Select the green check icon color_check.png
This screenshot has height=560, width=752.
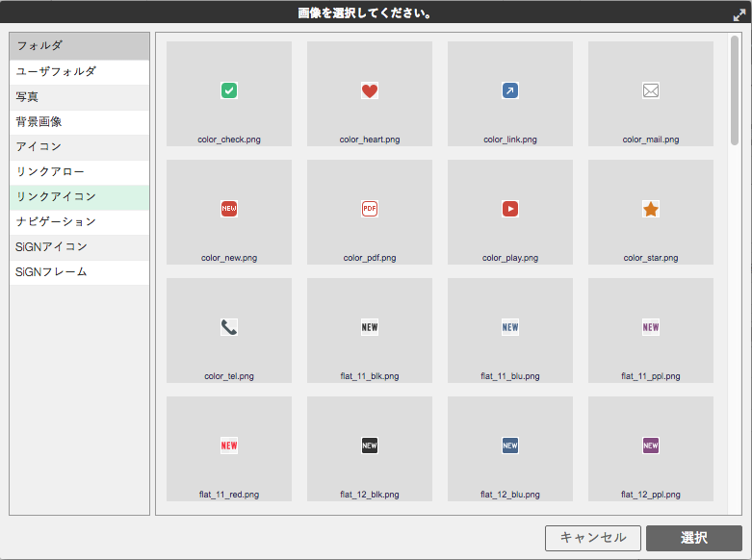[x=229, y=90]
